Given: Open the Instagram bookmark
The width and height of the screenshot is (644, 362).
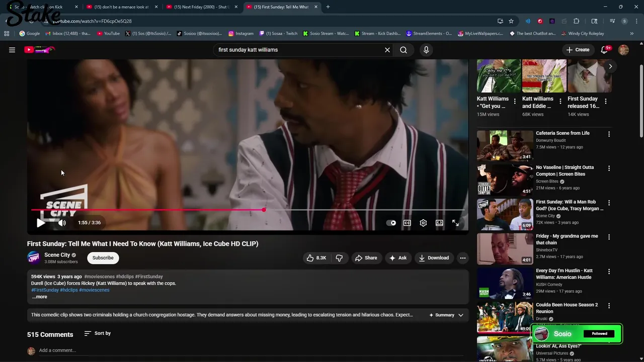Looking at the screenshot, I should (x=241, y=34).
